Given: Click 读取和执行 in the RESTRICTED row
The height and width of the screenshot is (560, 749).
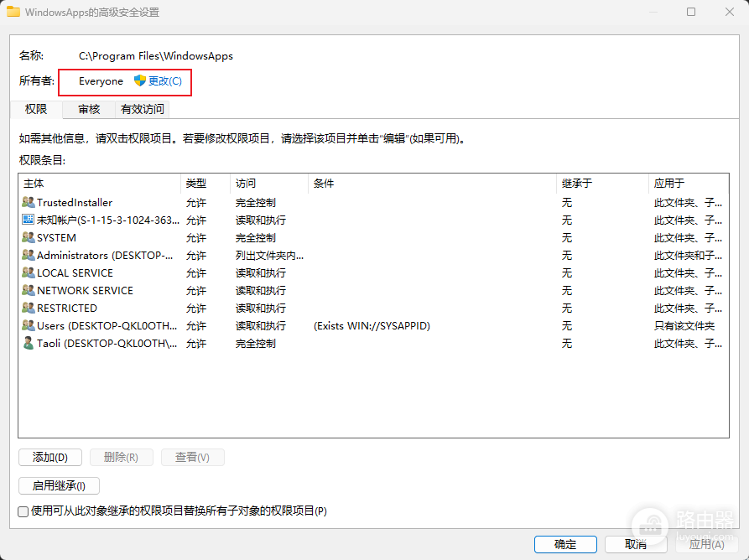Looking at the screenshot, I should [x=260, y=309].
